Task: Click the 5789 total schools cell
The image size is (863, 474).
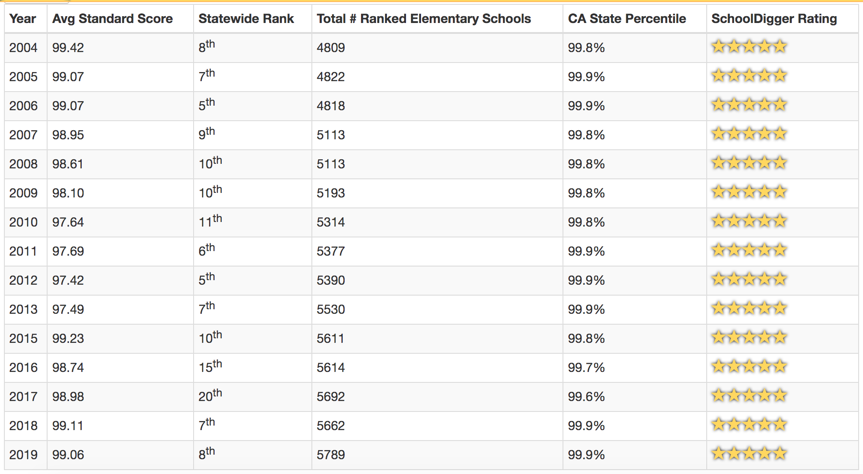Action: pos(331,455)
